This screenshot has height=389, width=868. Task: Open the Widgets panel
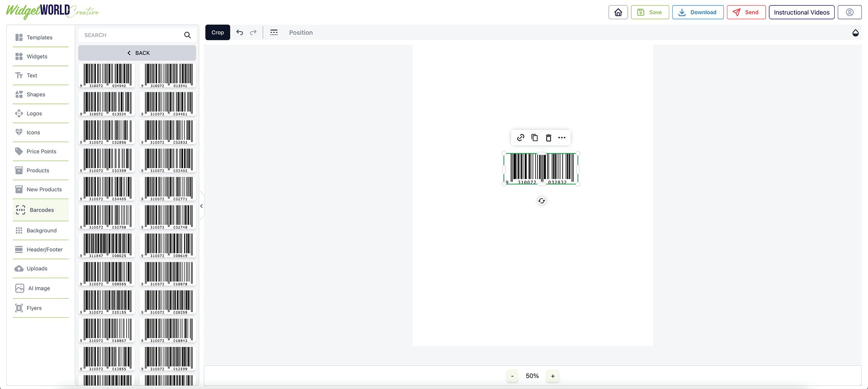40,57
